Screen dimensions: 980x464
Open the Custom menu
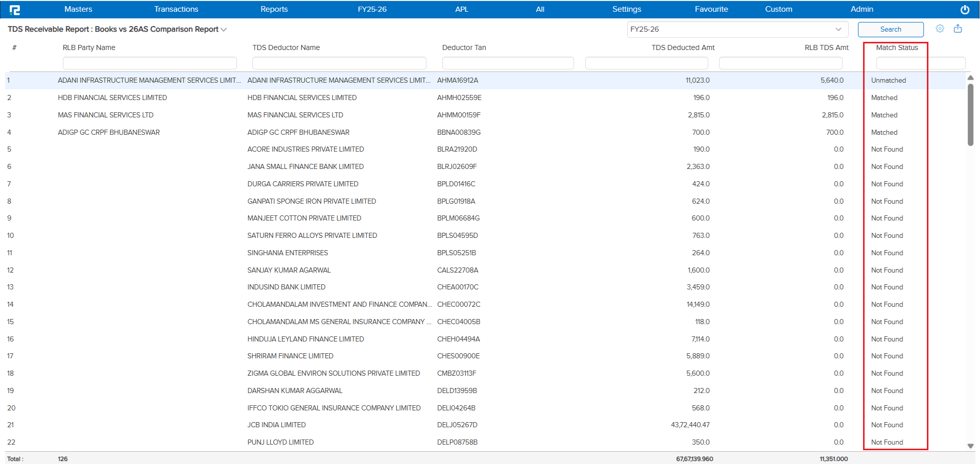[779, 9]
